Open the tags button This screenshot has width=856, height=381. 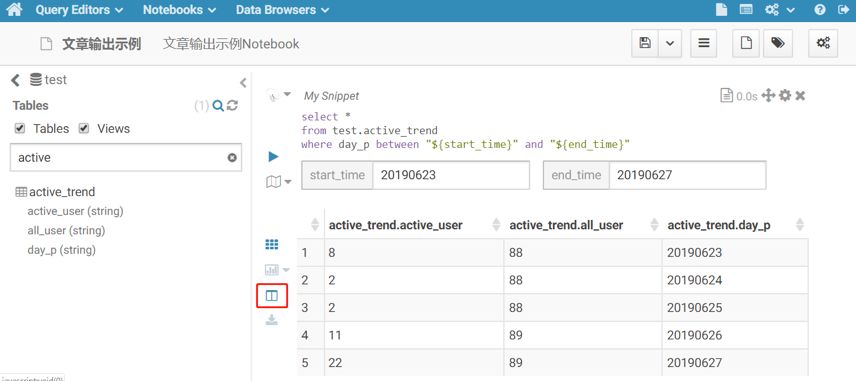coord(778,43)
